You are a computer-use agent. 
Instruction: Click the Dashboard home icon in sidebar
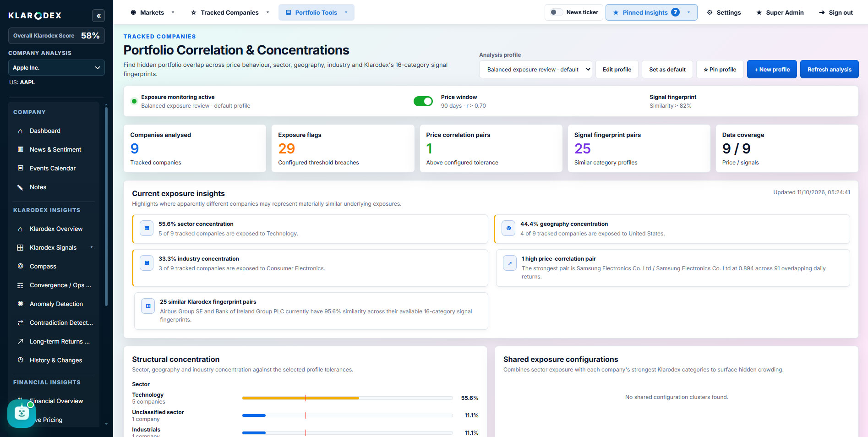[x=20, y=131]
